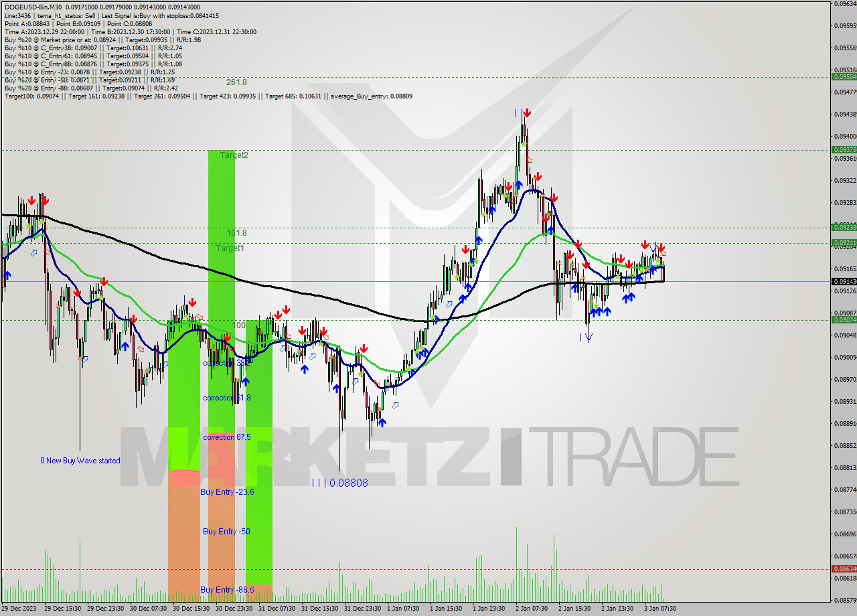Screen dimensions: 857x616
Task: Click the '31 Dec 15:30' time axis label
Action: [x=319, y=609]
